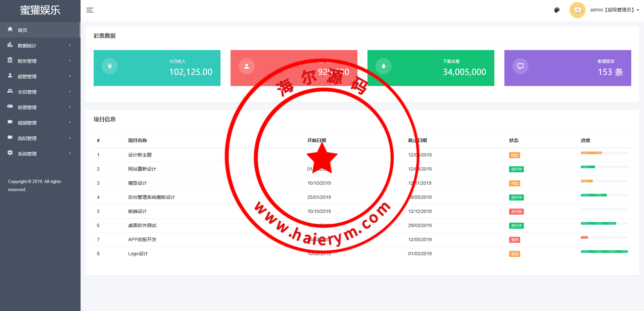644x311 pixels.
Task: Click the gear icon for 系统管理
Action: point(10,153)
